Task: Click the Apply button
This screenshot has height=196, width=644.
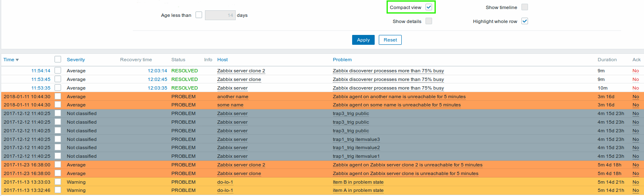Action: (x=363, y=40)
